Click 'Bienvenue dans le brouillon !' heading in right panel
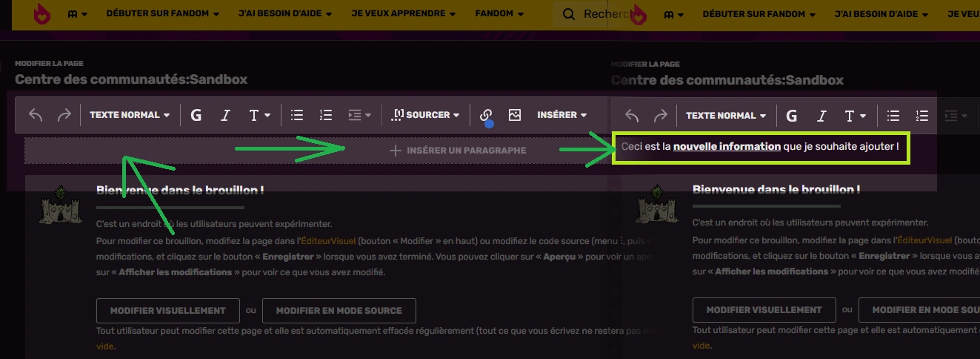Viewport: 980px width, 359px height. pos(776,190)
